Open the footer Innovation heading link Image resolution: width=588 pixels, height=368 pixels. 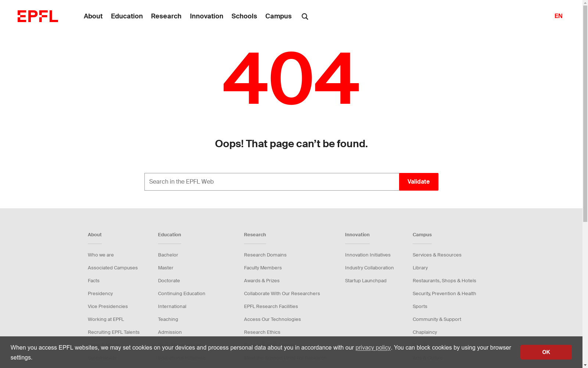[357, 235]
